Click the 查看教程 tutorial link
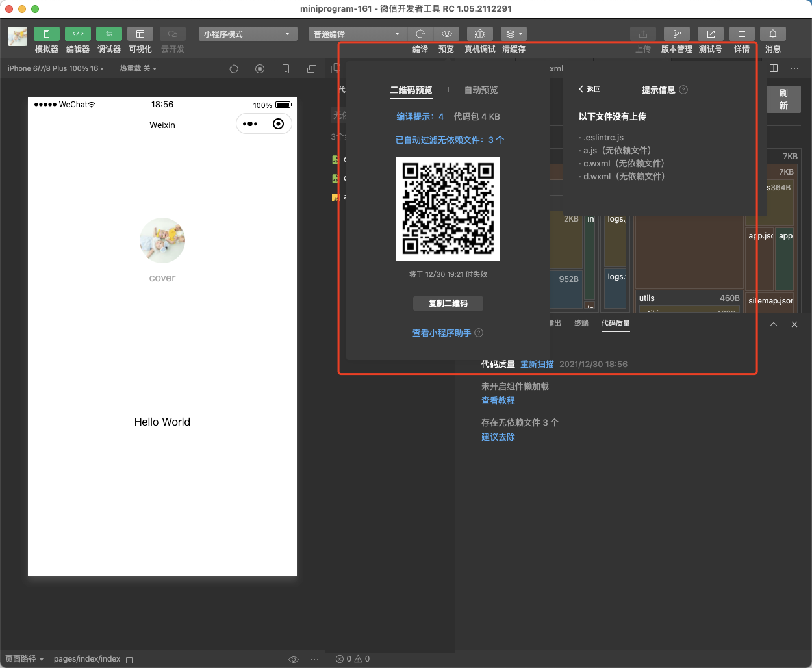Image resolution: width=812 pixels, height=668 pixels. [x=498, y=401]
